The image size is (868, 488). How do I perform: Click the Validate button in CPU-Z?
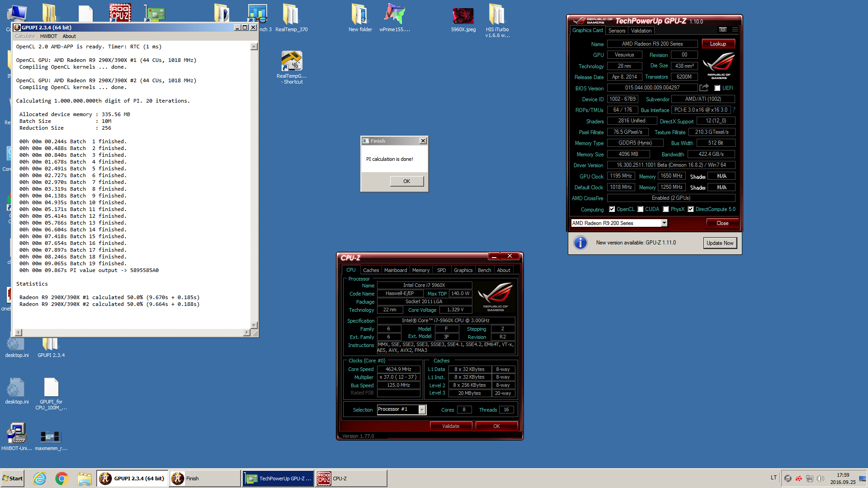(x=451, y=426)
